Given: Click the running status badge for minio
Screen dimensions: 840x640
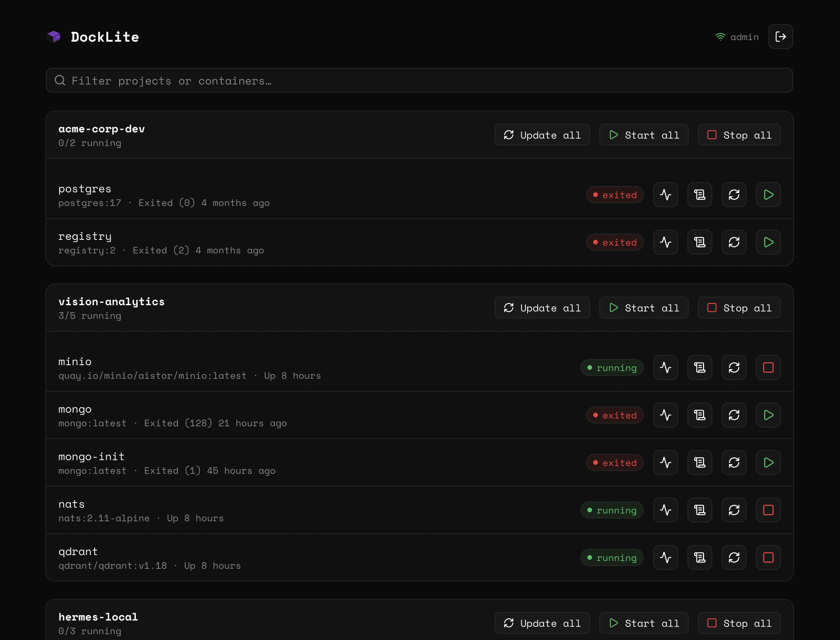Looking at the screenshot, I should (x=612, y=367).
